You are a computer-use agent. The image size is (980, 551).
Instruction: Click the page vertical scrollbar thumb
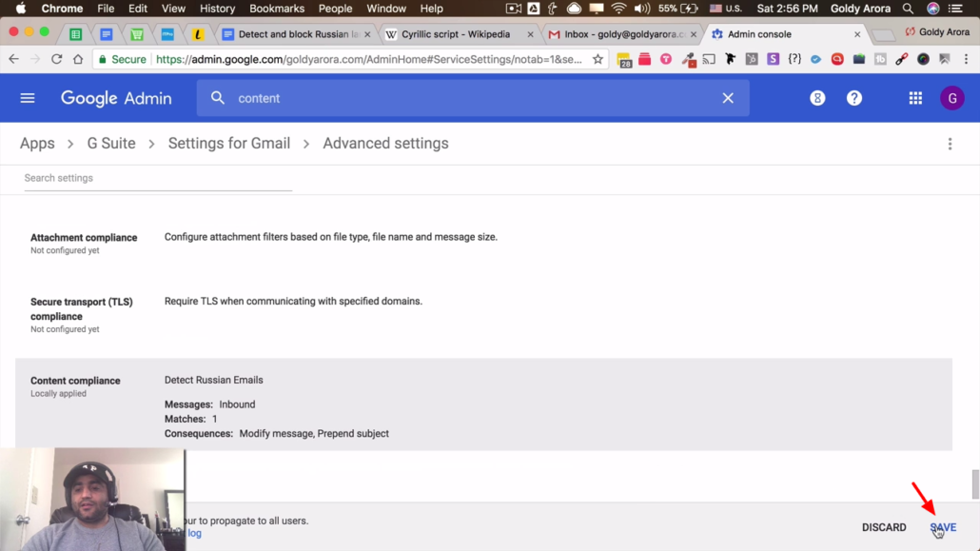point(975,484)
